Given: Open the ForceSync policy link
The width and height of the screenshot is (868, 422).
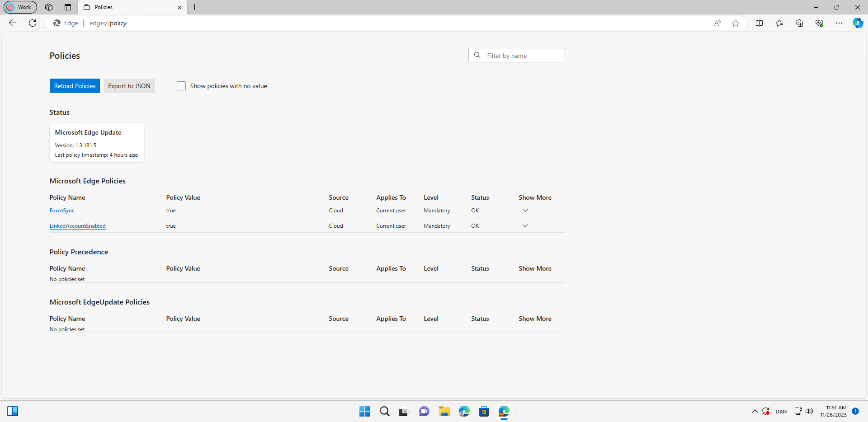Looking at the screenshot, I should pyautogui.click(x=62, y=211).
